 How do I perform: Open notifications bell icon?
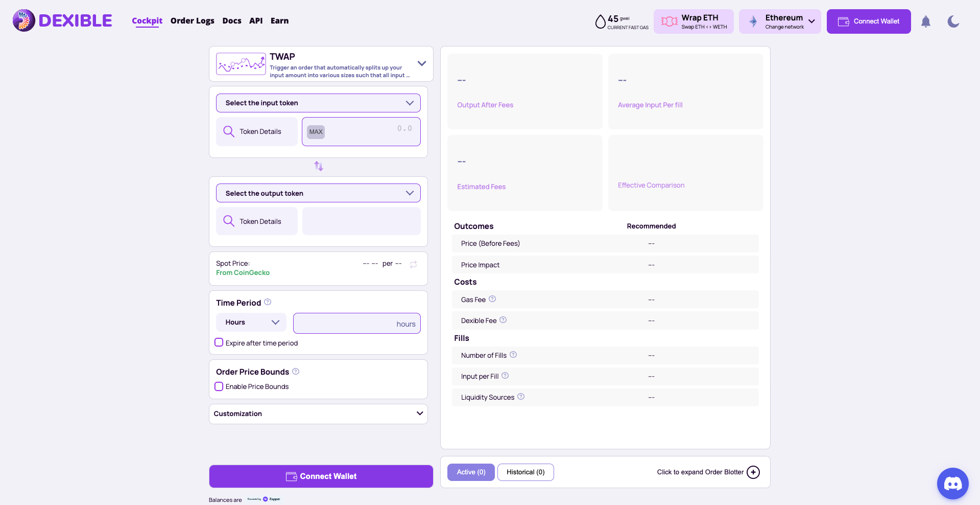point(926,21)
